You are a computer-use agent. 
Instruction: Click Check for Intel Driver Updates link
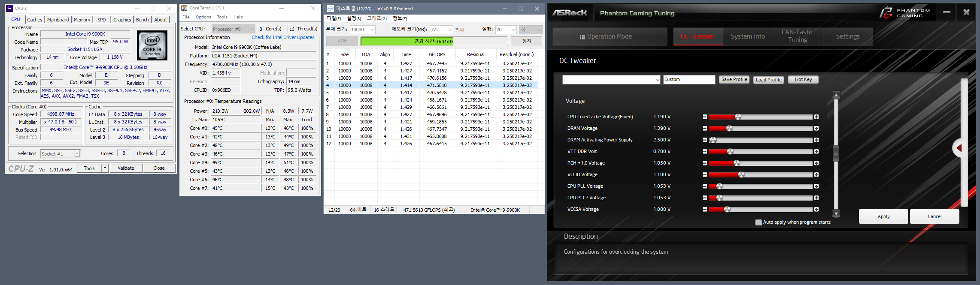pos(283,37)
